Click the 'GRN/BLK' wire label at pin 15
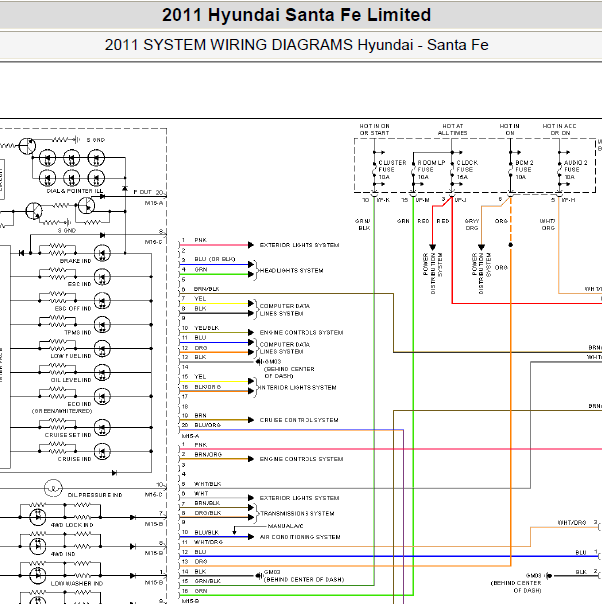 click(207, 581)
